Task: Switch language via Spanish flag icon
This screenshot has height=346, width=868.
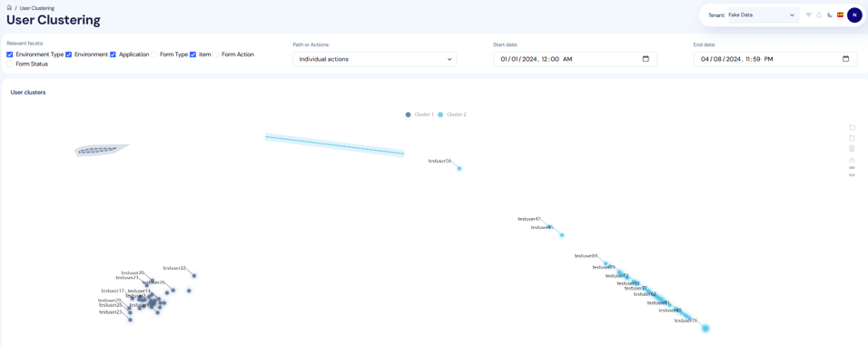Action: [x=841, y=15]
